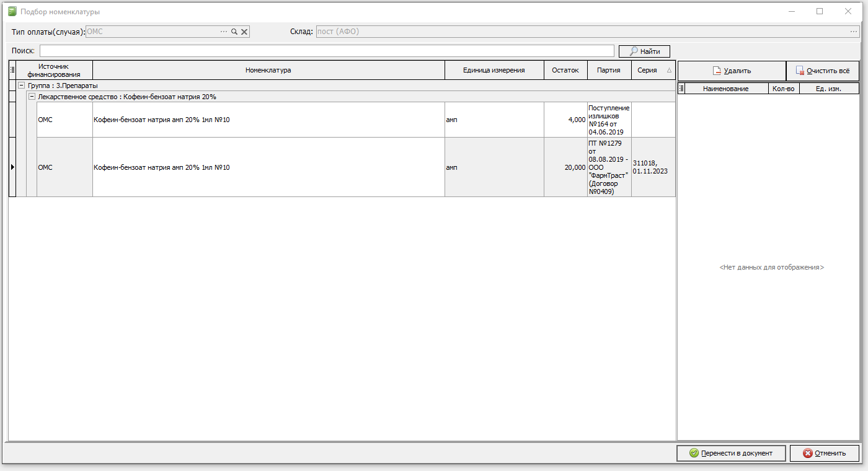Select the row with остаток 4,000

point(343,120)
